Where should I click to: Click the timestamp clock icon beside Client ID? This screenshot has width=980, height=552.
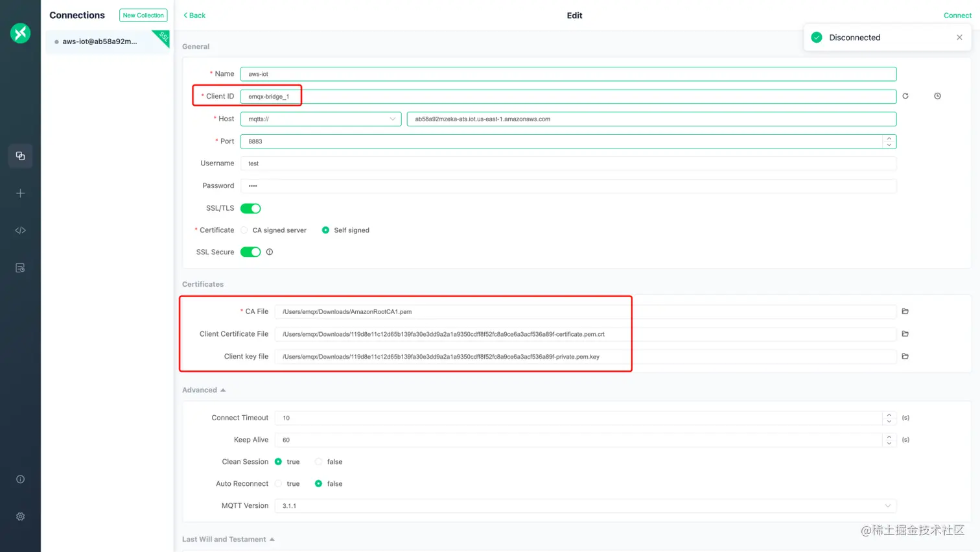pyautogui.click(x=937, y=96)
